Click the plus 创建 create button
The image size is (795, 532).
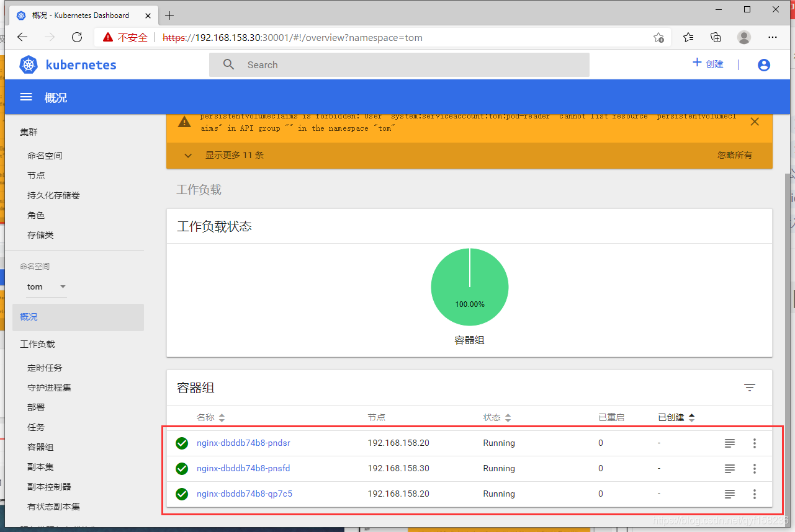pyautogui.click(x=707, y=63)
